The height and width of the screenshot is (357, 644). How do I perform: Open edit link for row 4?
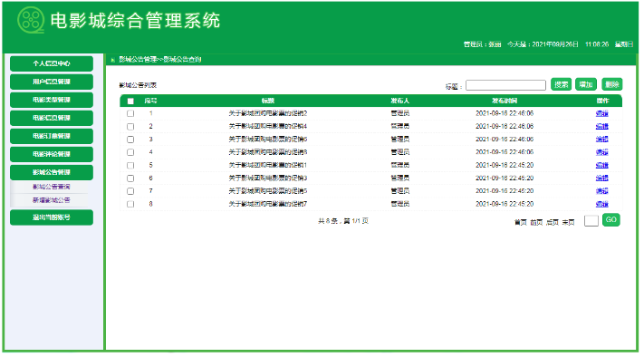coord(602,152)
